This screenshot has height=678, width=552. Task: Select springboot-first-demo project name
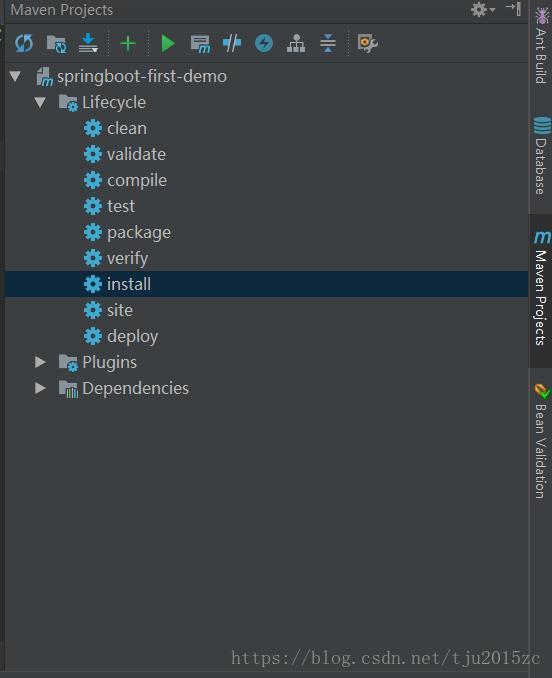point(142,77)
